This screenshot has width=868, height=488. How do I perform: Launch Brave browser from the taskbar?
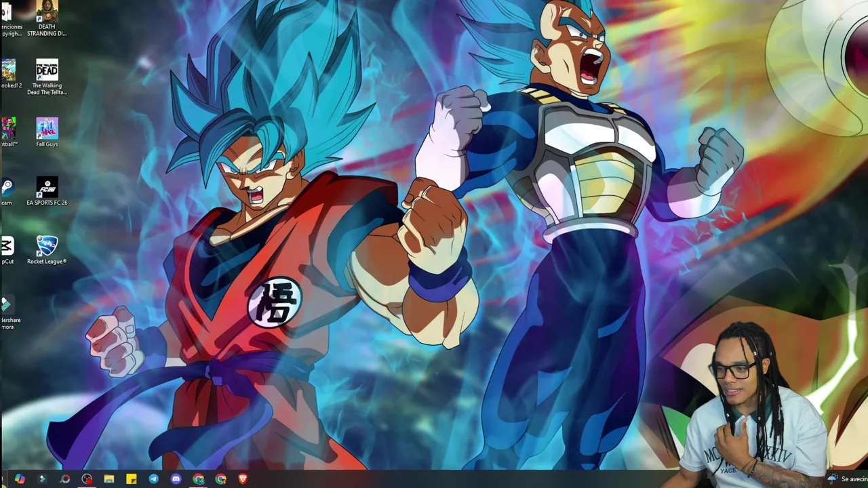(243, 479)
